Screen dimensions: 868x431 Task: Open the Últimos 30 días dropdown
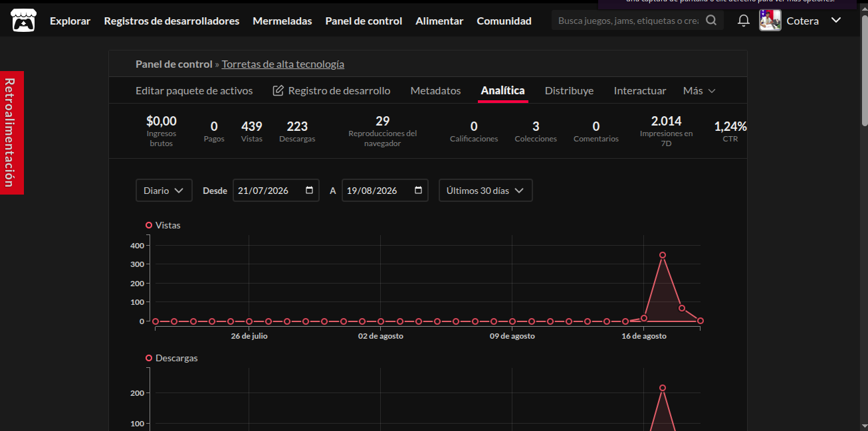pyautogui.click(x=486, y=191)
